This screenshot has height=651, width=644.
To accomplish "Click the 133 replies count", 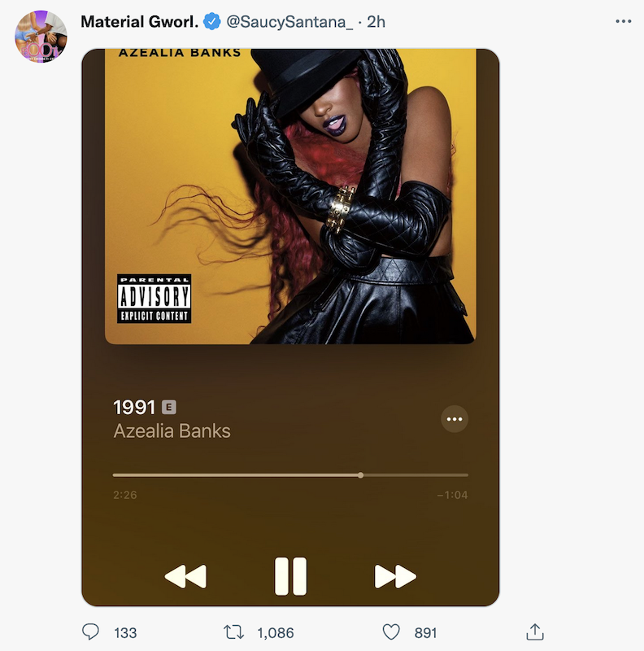I will 125,633.
